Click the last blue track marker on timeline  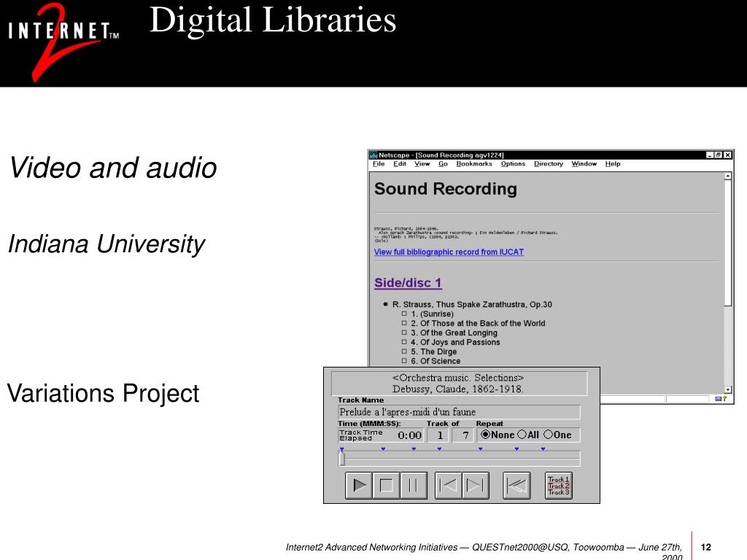[x=543, y=448]
